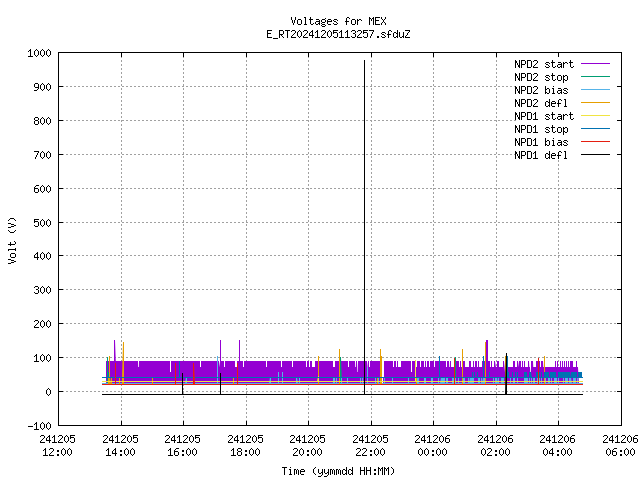Click the 900 y-axis tick label
This screenshot has width=640, height=480.
pos(42,87)
